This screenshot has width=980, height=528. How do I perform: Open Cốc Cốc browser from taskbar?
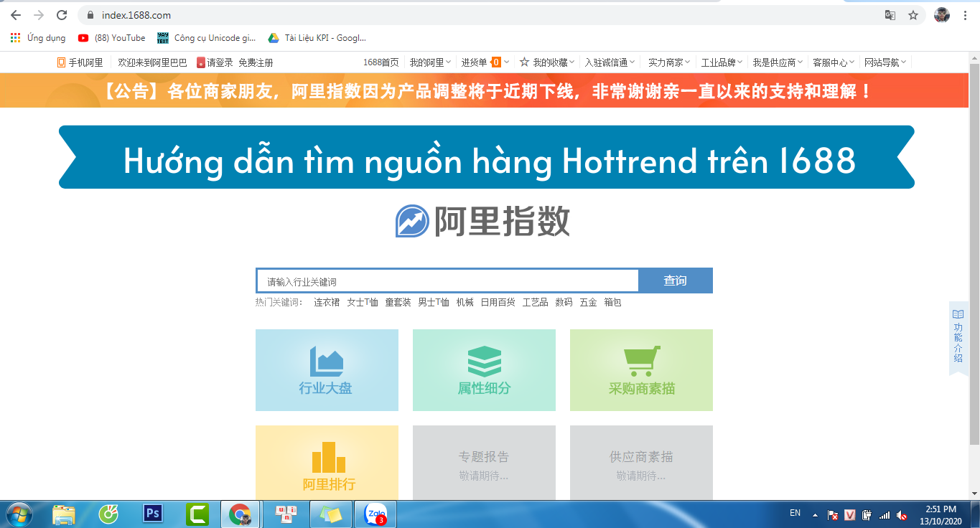pyautogui.click(x=108, y=514)
